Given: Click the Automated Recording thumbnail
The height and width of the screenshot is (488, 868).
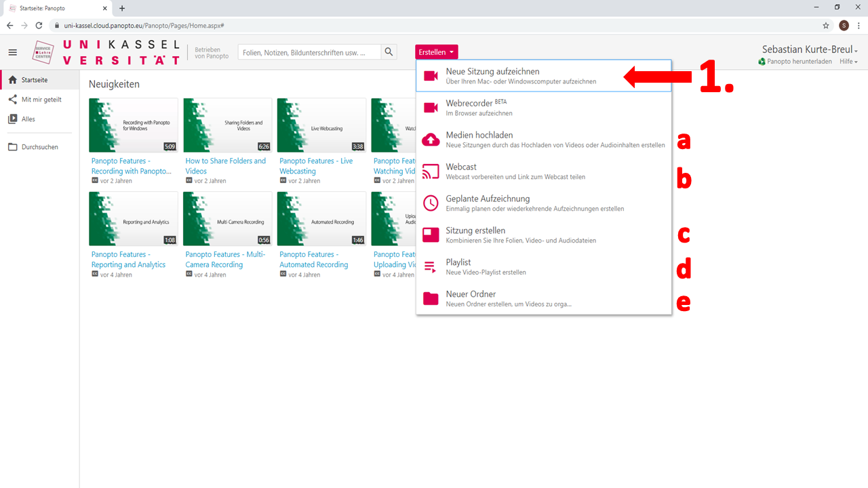Looking at the screenshot, I should pos(321,219).
